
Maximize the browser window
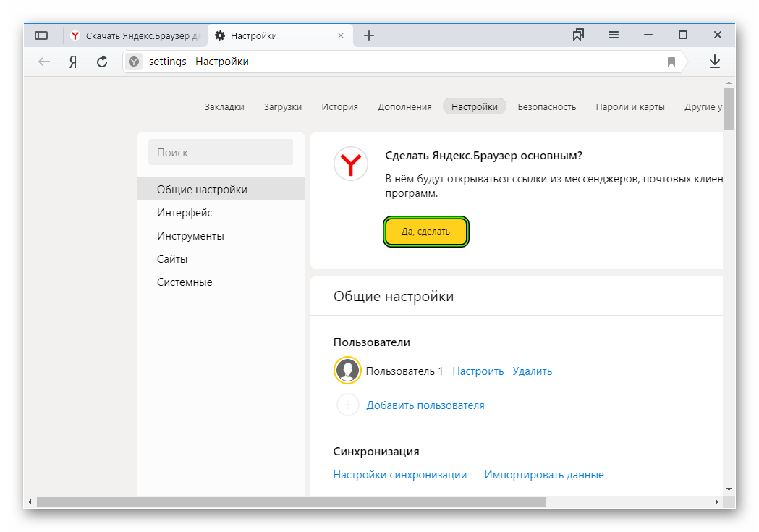682,35
